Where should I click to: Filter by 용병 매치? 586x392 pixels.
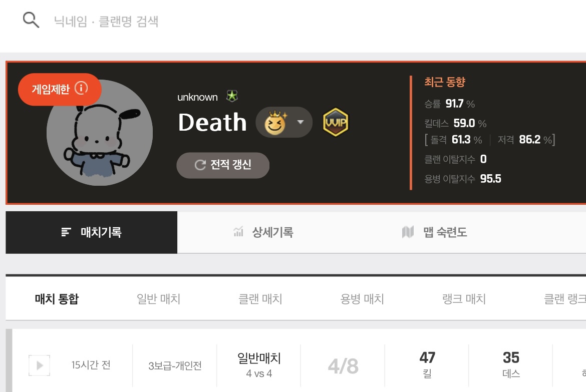(362, 299)
